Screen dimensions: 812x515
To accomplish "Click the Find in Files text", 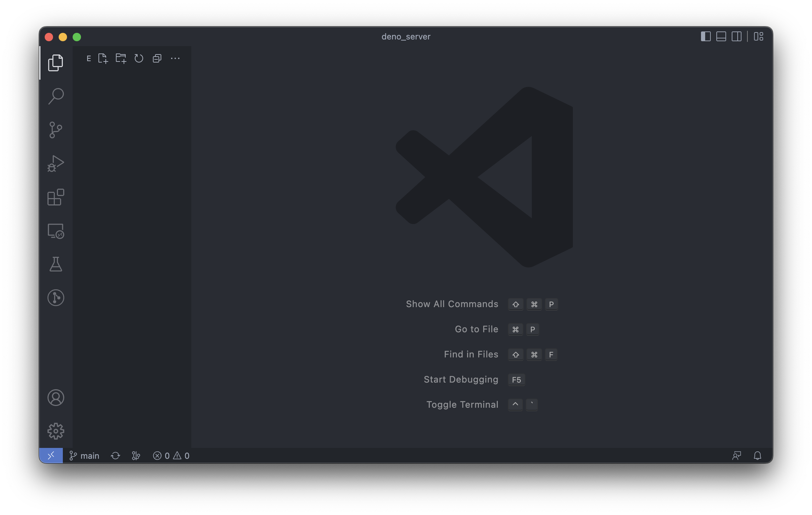I will click(471, 354).
